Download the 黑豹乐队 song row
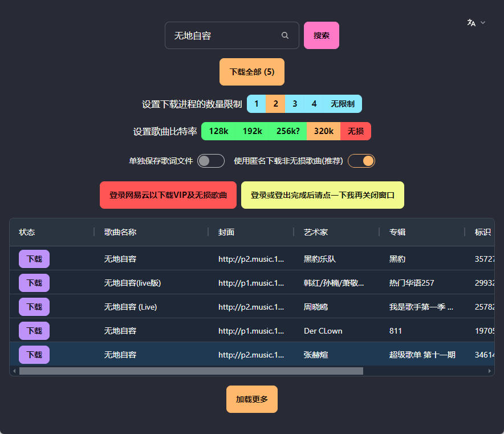This screenshot has height=434, width=504. click(34, 259)
